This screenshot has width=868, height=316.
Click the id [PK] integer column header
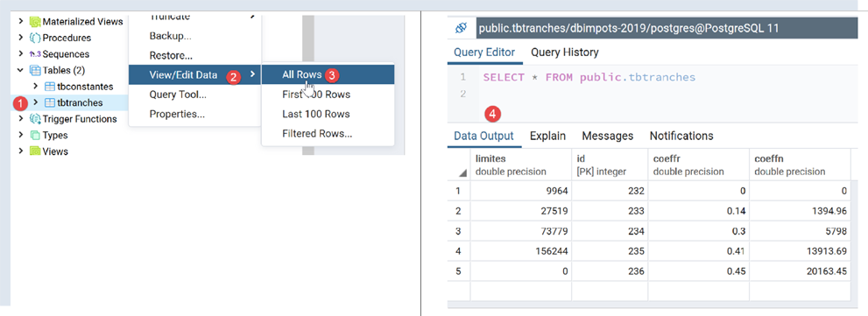610,165
